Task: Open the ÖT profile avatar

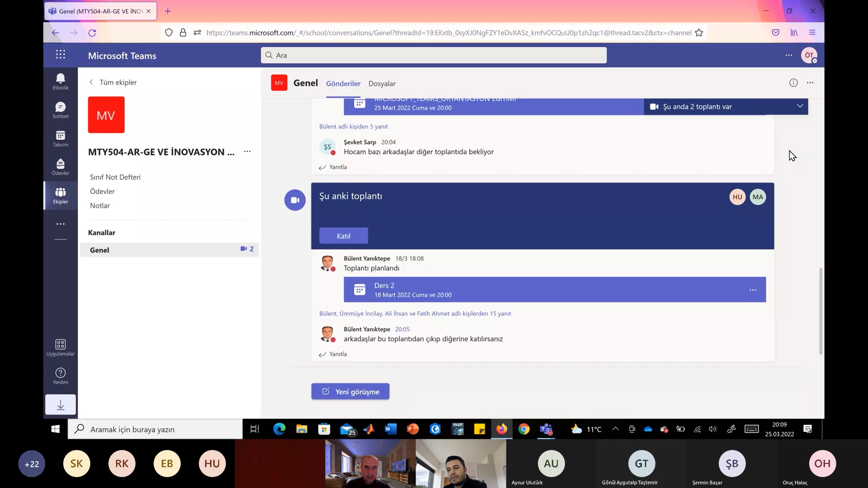Action: click(809, 55)
